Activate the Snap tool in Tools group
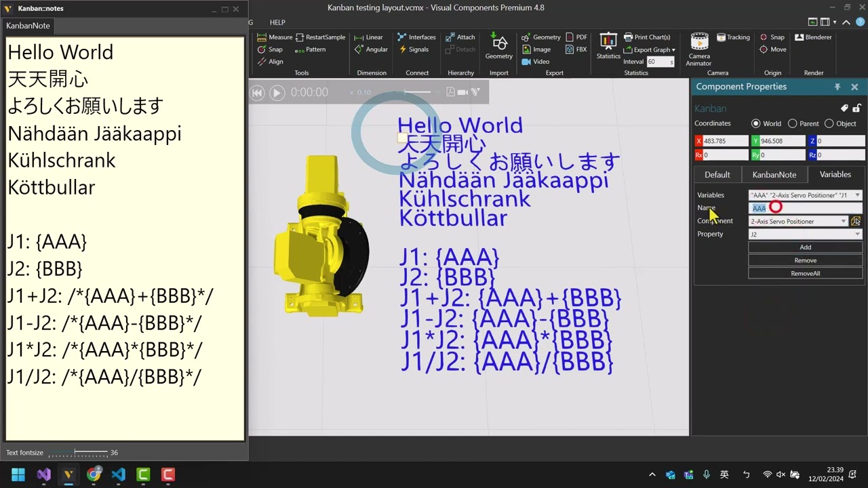 270,49
